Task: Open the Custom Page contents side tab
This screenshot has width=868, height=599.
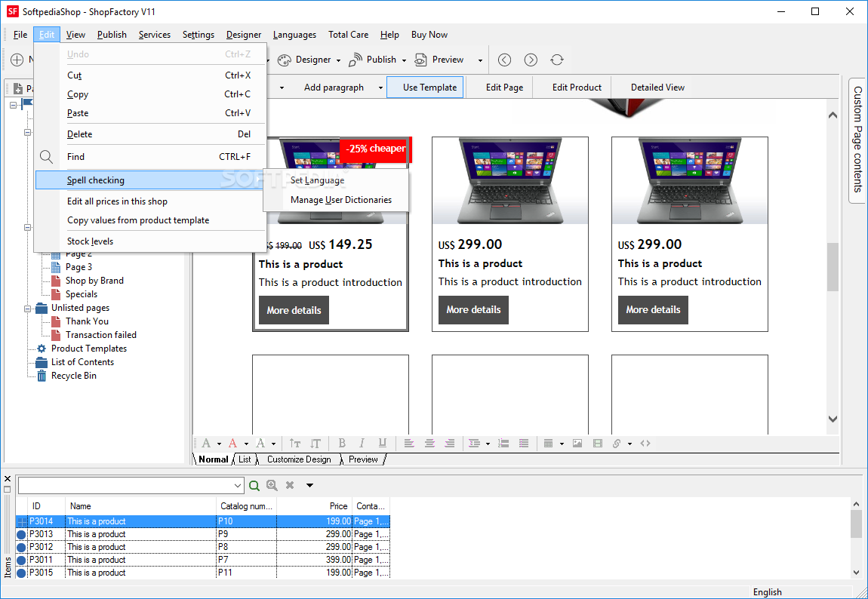Action: tap(857, 140)
